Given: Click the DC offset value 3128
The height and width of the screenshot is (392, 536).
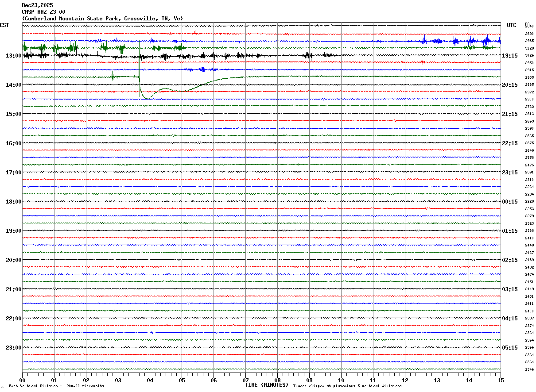Looking at the screenshot, I should point(529,48).
